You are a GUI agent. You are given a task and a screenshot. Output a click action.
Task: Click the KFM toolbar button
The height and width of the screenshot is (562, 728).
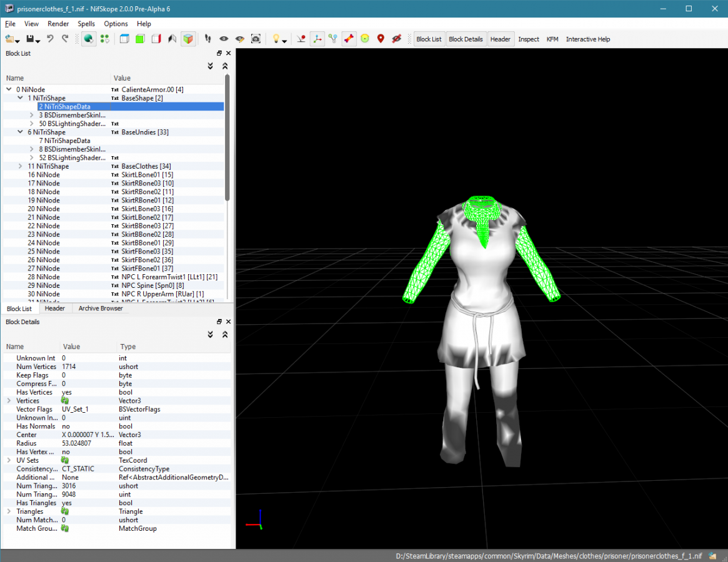click(552, 39)
